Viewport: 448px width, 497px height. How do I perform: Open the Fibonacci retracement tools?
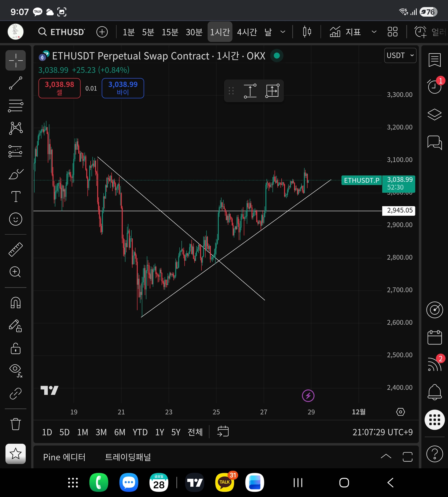pos(15,106)
